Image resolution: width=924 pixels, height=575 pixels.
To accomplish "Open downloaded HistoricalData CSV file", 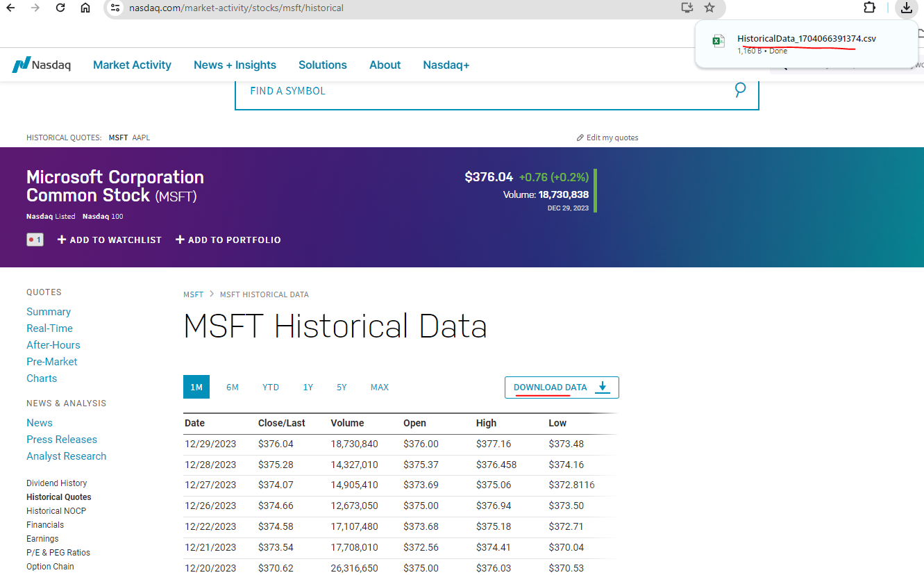I will (807, 39).
